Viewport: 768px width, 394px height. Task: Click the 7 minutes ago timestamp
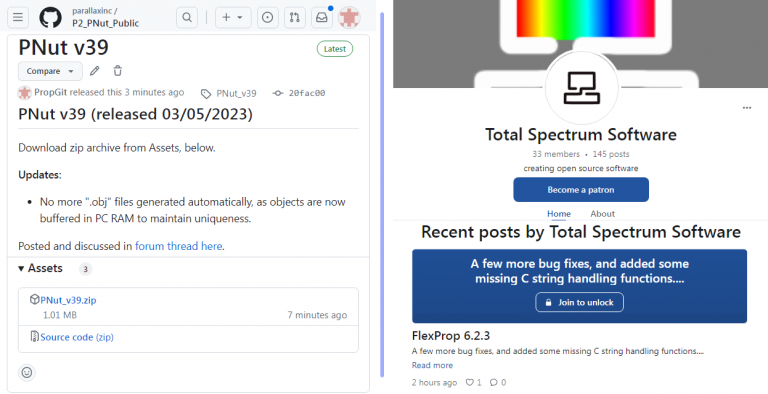(x=317, y=315)
